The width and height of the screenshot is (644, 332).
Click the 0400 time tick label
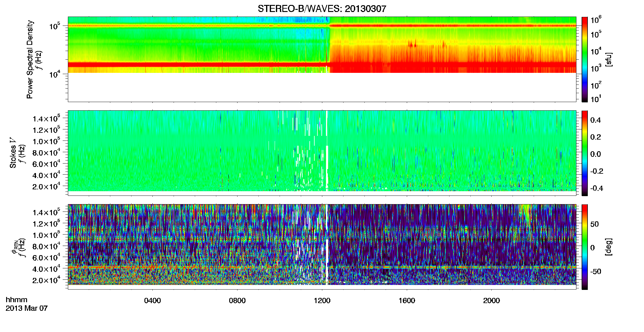(152, 300)
